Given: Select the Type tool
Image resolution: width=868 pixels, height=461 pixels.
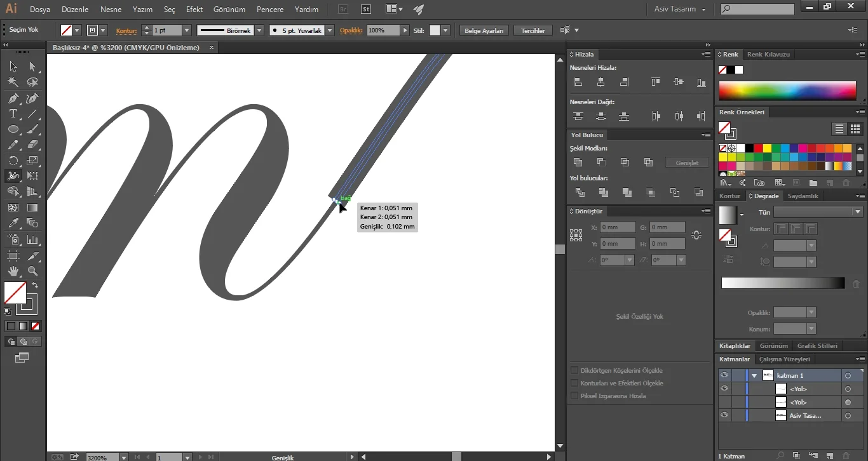Looking at the screenshot, I should [x=13, y=114].
